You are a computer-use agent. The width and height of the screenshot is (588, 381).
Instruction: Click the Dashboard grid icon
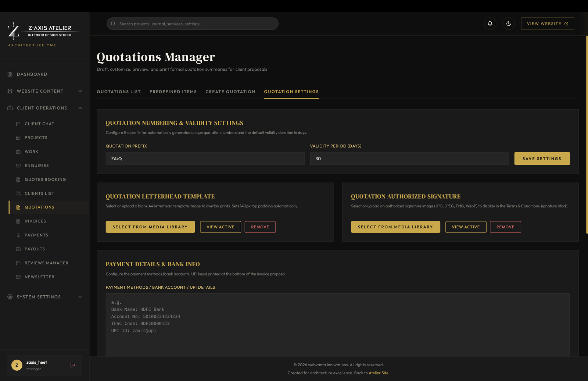point(10,74)
